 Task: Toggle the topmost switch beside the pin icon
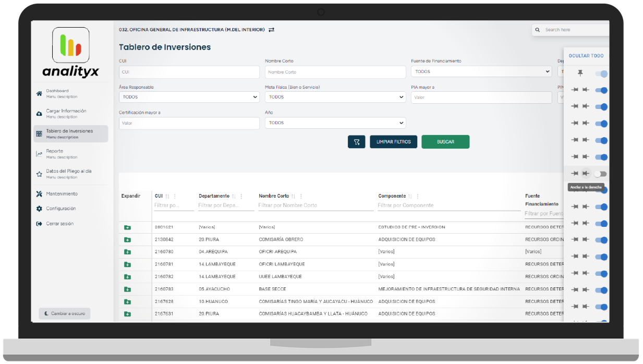tap(601, 74)
